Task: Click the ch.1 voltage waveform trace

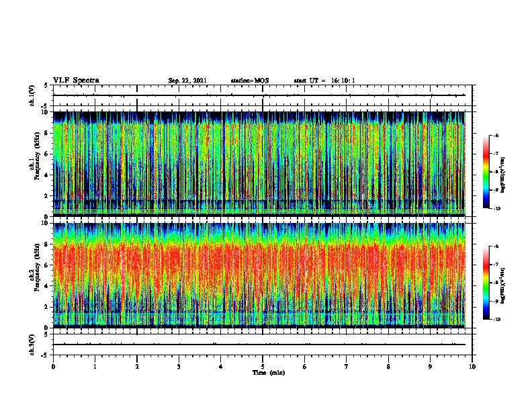Action: pyautogui.click(x=259, y=95)
